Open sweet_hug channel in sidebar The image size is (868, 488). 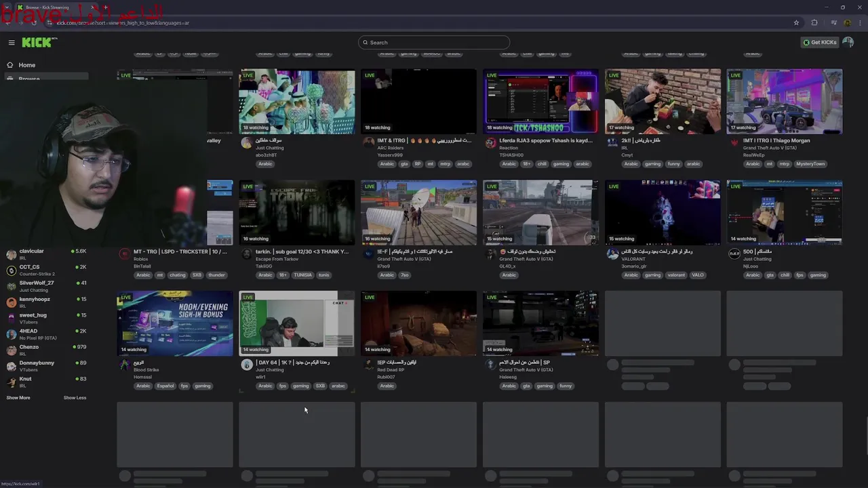pos(45,318)
